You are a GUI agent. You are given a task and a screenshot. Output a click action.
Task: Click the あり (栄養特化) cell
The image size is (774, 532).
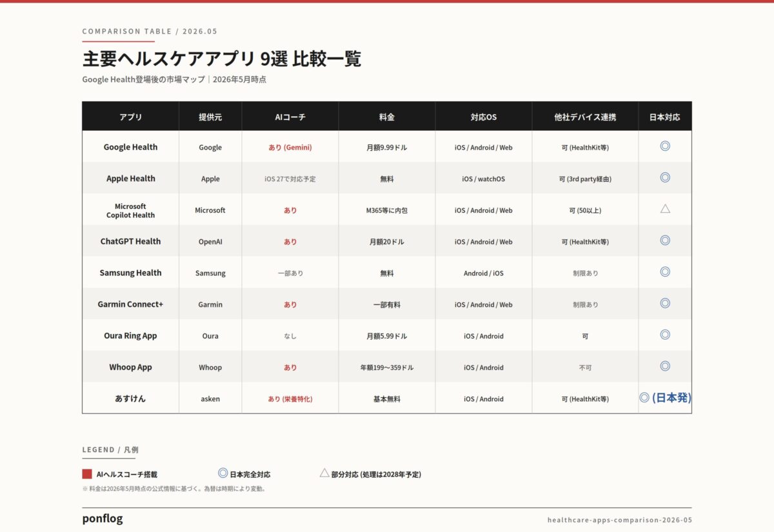(290, 399)
